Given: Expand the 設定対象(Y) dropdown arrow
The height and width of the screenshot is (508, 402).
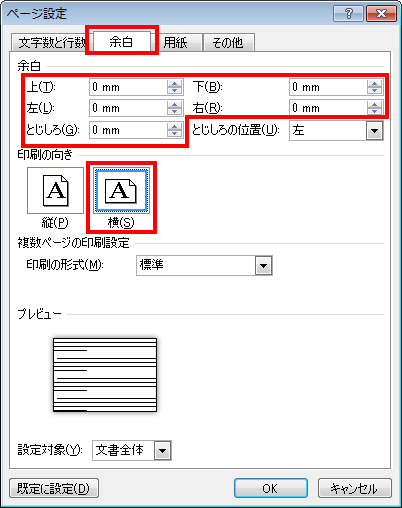Looking at the screenshot, I should [163, 451].
